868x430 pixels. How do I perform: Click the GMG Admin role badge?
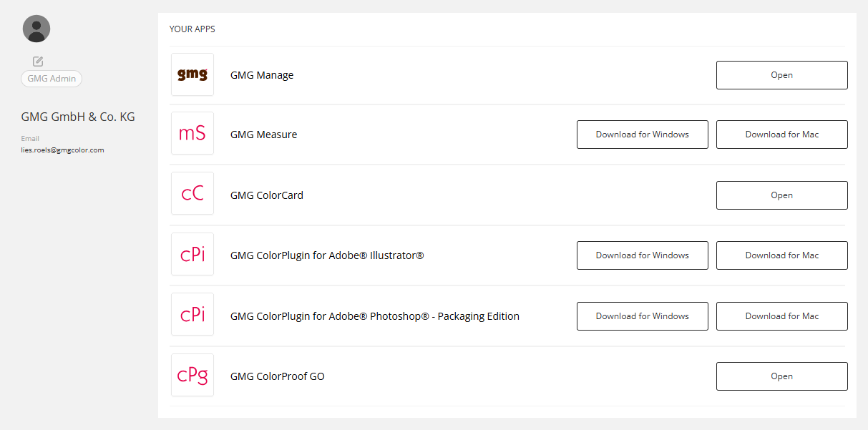(x=52, y=79)
